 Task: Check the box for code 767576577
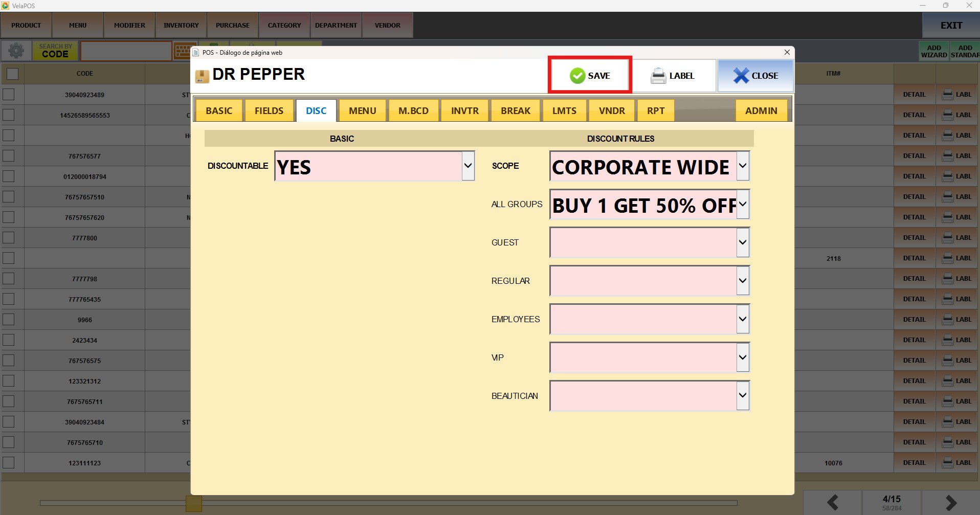point(9,156)
